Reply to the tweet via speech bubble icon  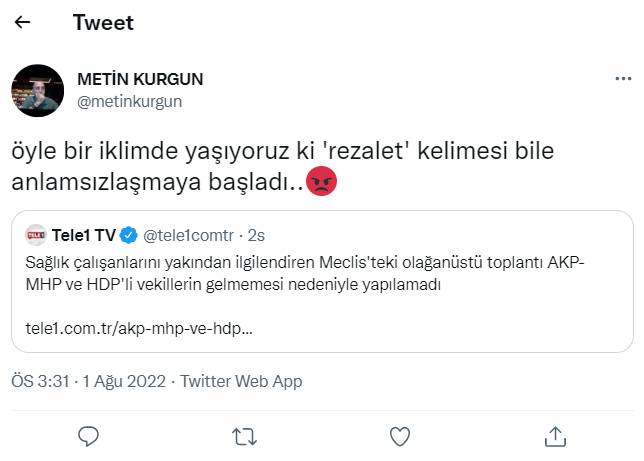click(89, 436)
